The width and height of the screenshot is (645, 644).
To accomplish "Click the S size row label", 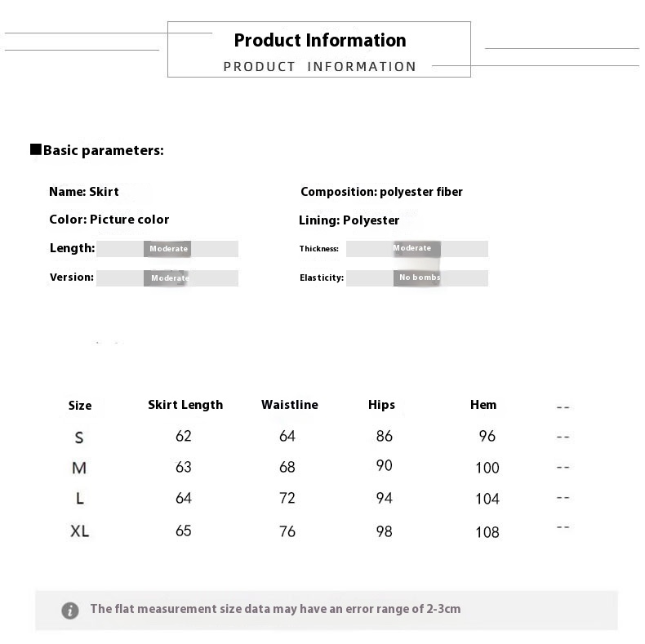I will tap(79, 437).
